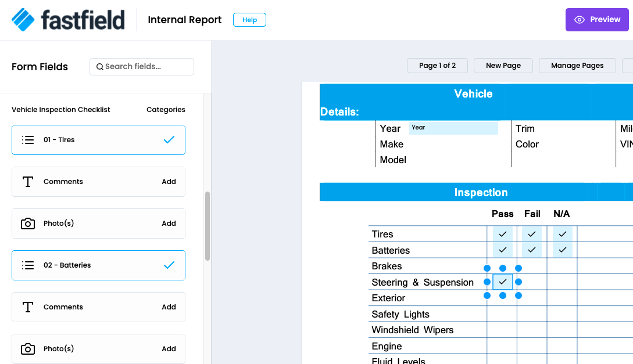Click the list icon on 01 - Tires
This screenshot has height=364, width=633.
28,140
